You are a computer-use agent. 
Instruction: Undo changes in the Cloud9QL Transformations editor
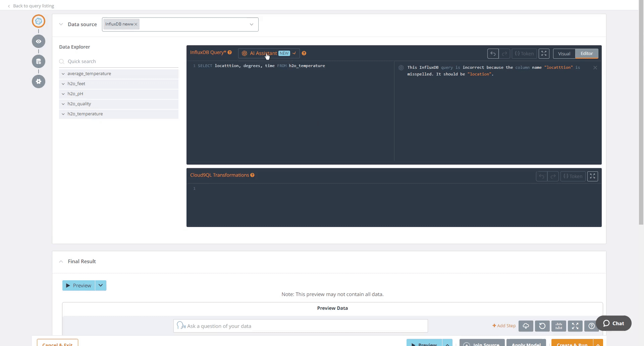[542, 176]
